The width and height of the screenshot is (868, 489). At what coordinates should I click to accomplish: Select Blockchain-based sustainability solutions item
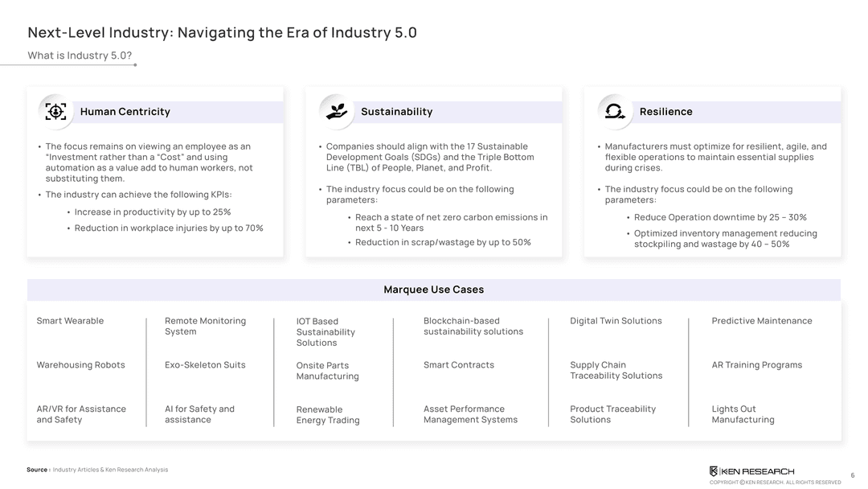[x=473, y=327]
